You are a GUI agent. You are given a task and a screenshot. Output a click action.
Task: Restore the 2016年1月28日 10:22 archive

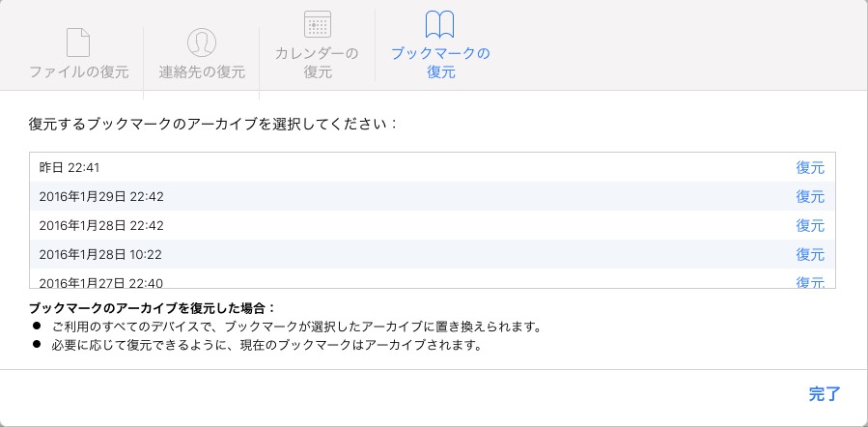point(810,254)
